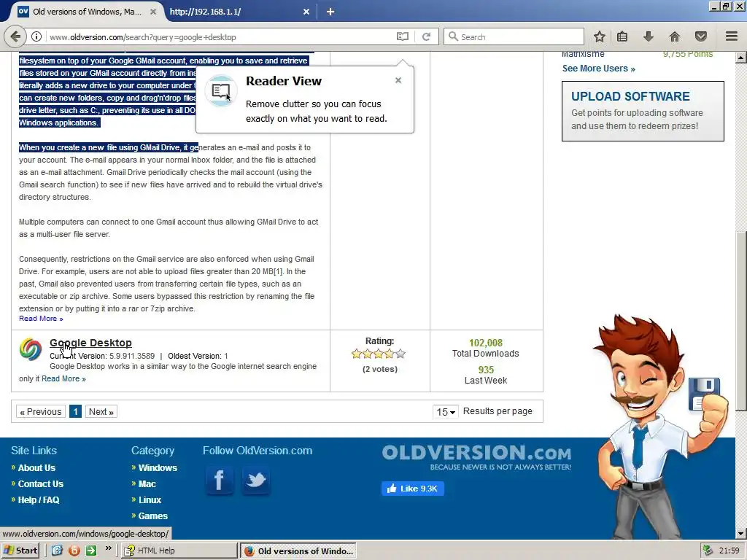Click the OLDVERSION.COM footer logo

pyautogui.click(x=476, y=457)
